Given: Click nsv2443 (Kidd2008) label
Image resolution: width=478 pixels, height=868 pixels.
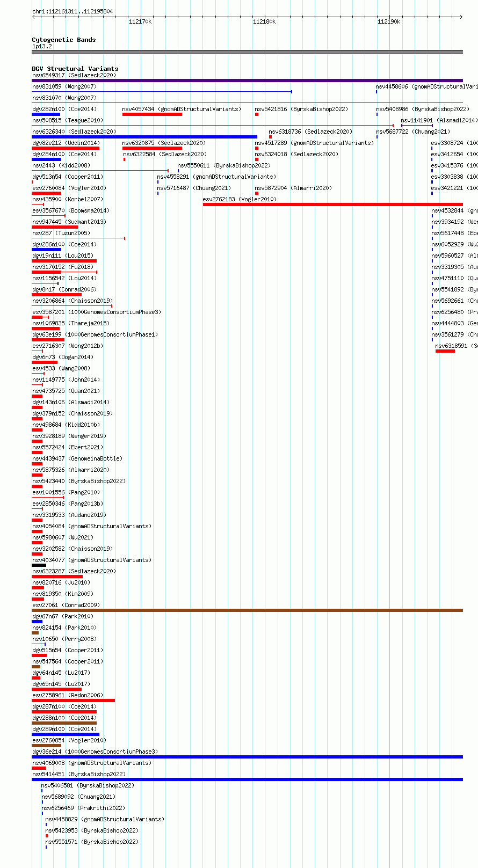Looking at the screenshot, I should pos(61,165).
